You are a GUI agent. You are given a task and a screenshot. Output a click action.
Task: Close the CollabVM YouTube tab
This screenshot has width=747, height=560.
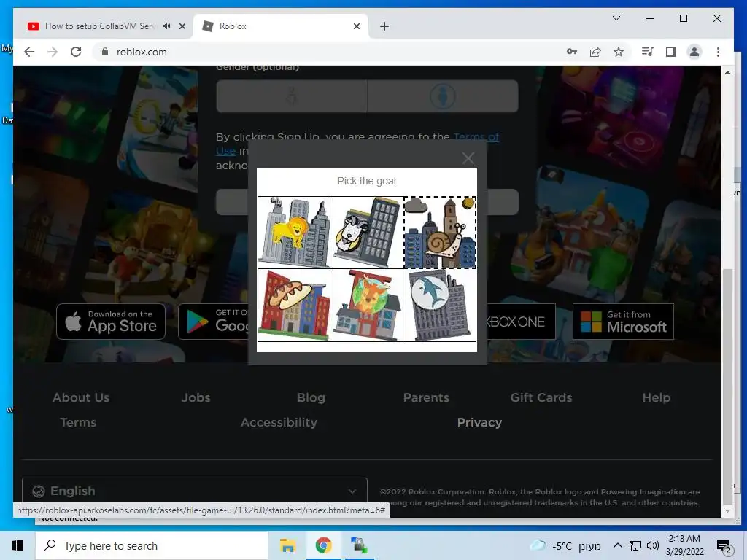coord(182,26)
